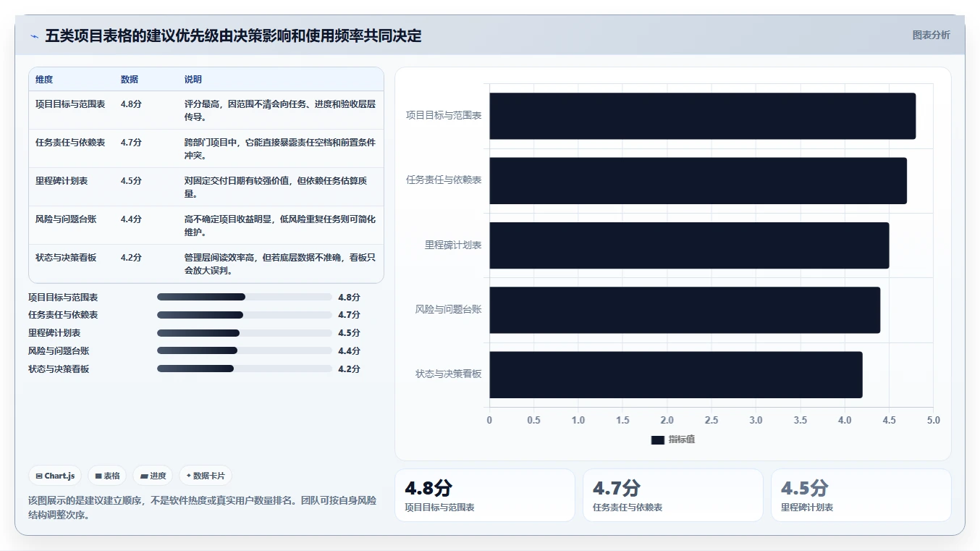Click the 表格 tag chip
980x551 pixels.
[107, 476]
